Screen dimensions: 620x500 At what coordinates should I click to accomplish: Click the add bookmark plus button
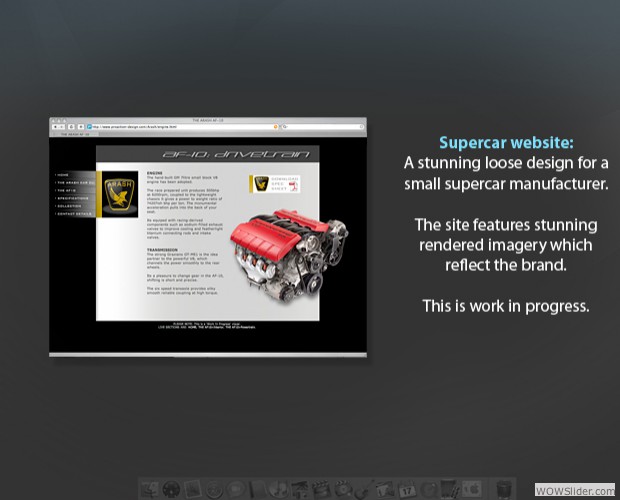point(81,128)
